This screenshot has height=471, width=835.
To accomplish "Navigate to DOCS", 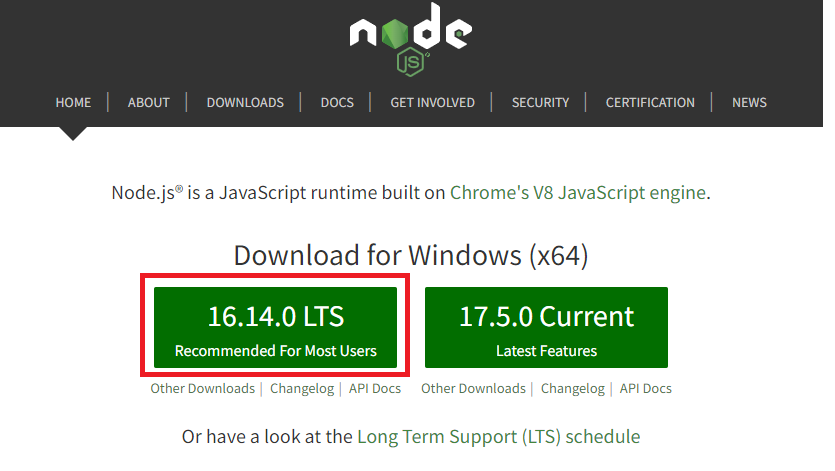I will point(337,102).
